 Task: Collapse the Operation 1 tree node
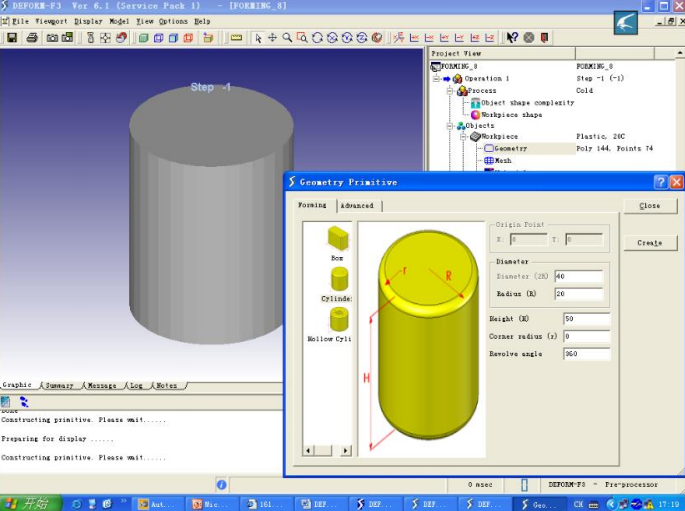coord(436,79)
